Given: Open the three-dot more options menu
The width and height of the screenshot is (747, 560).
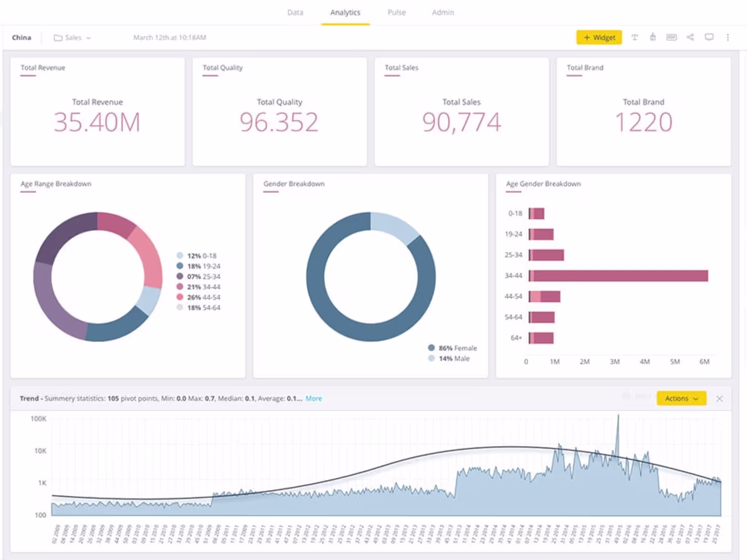Looking at the screenshot, I should (728, 37).
